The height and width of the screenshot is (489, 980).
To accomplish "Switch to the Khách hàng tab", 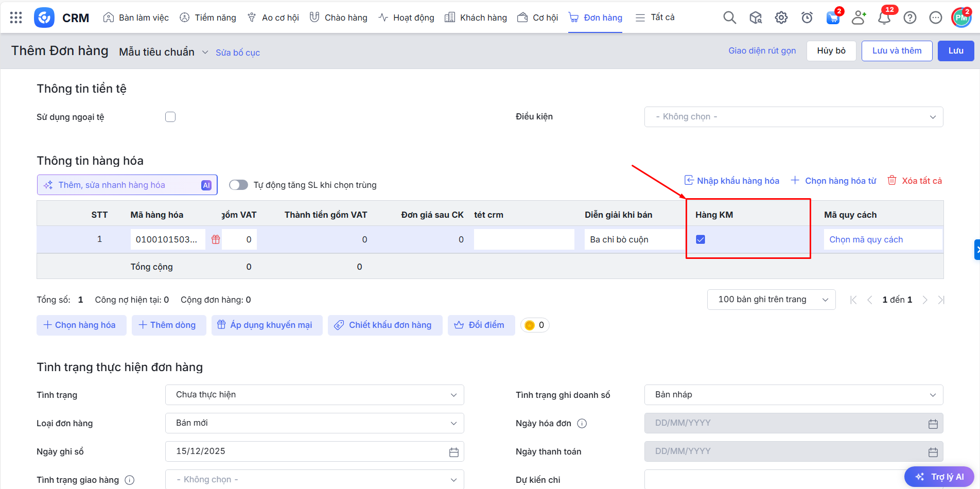I will click(476, 18).
